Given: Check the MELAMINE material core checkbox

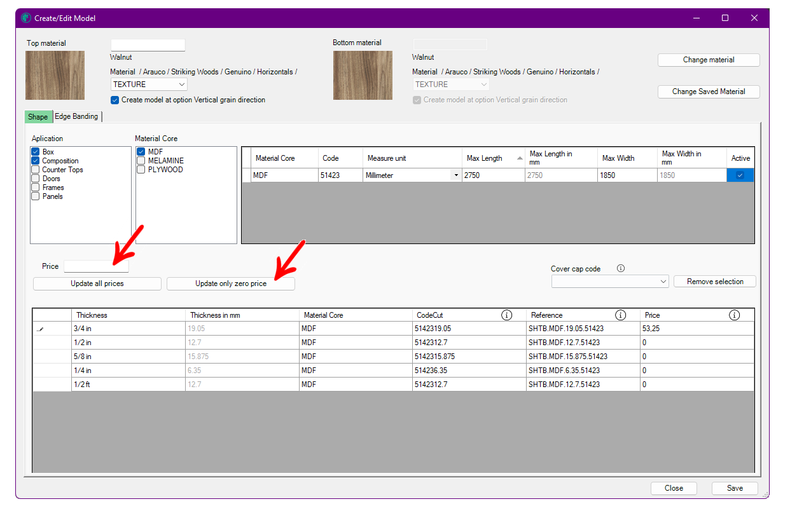Looking at the screenshot, I should pos(141,161).
